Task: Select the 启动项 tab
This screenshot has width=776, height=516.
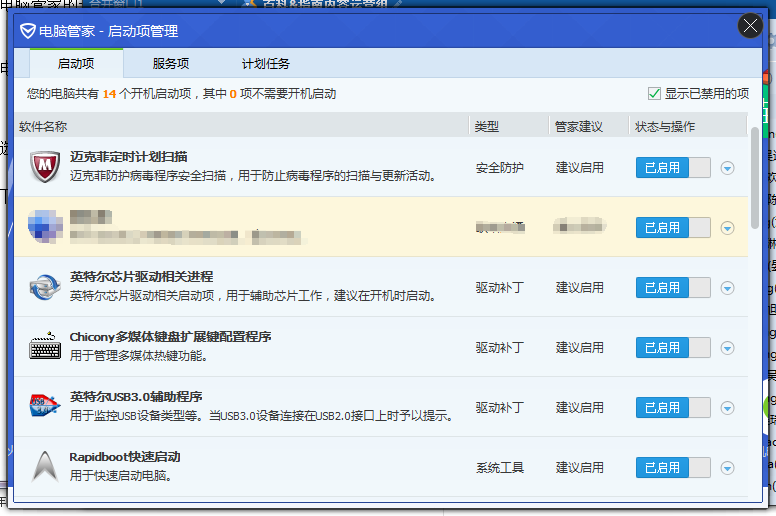Action: pos(76,64)
